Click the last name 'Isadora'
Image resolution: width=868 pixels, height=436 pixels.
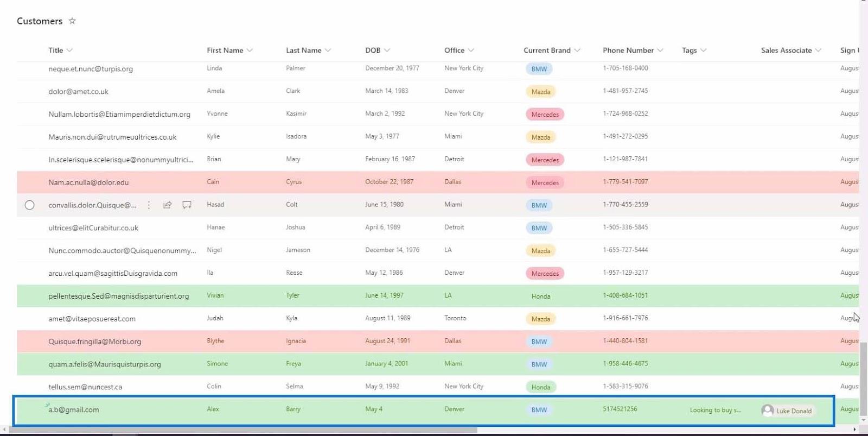click(x=296, y=136)
